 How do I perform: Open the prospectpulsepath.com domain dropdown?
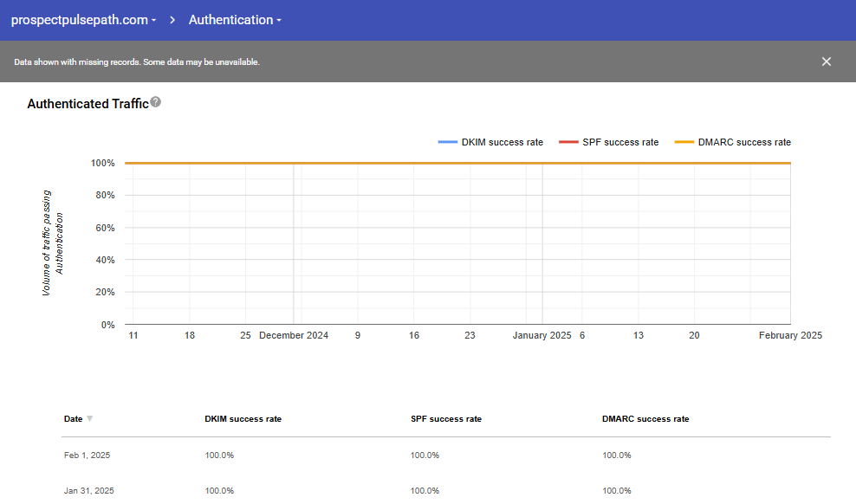tap(83, 20)
